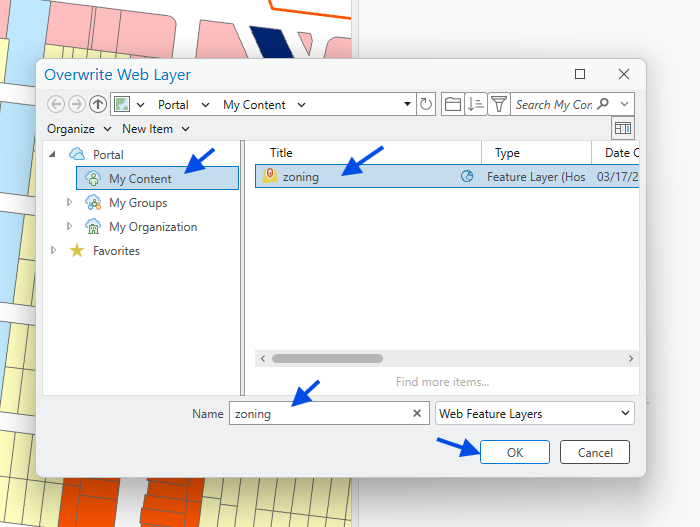700x527 pixels.
Task: Click the back navigation arrow
Action: (x=56, y=104)
